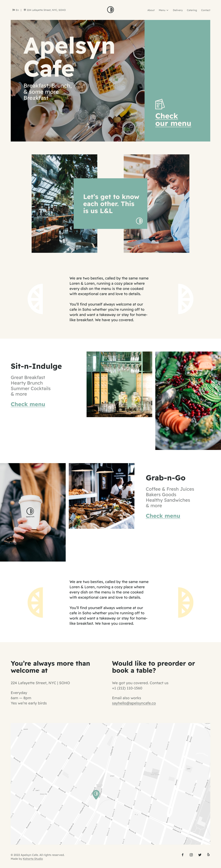The height and width of the screenshot is (868, 221).
Task: Select Catering in the header navigation
Action: pos(192,10)
